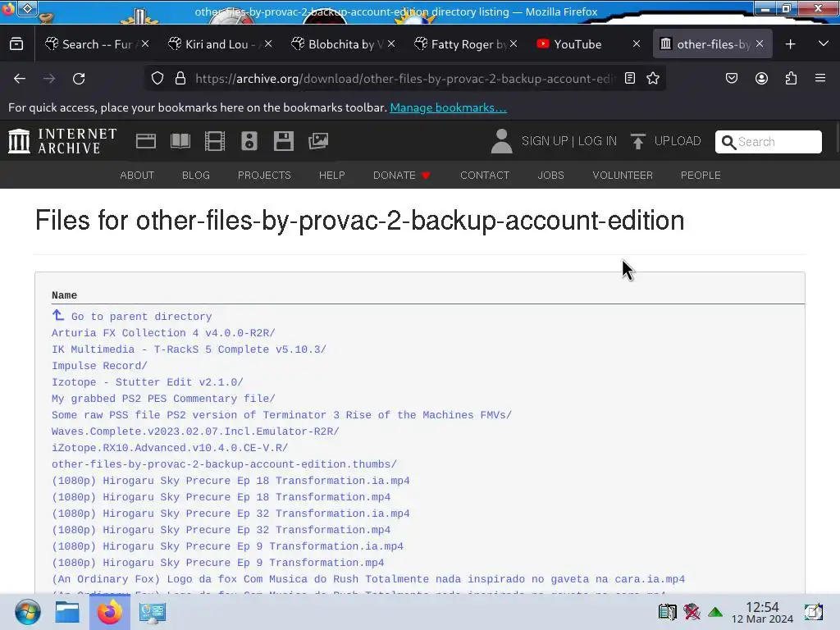Open the Impulse Record folder

click(99, 366)
